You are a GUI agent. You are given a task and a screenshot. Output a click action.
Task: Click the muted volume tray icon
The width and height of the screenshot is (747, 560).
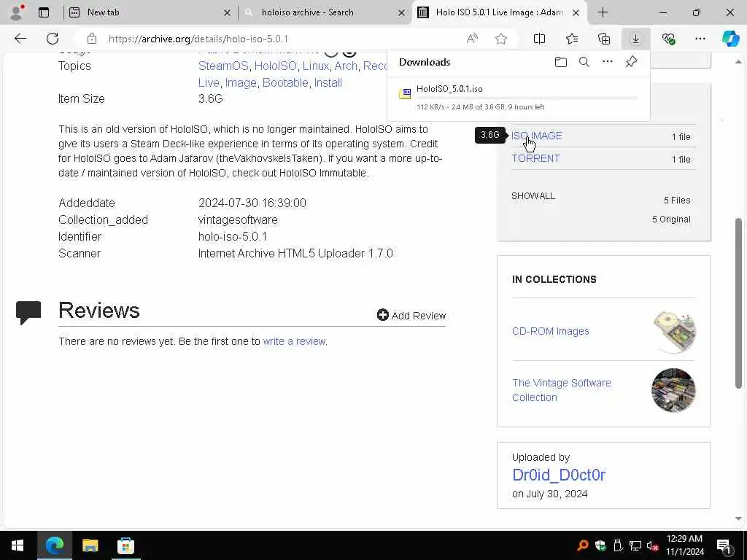(652, 545)
